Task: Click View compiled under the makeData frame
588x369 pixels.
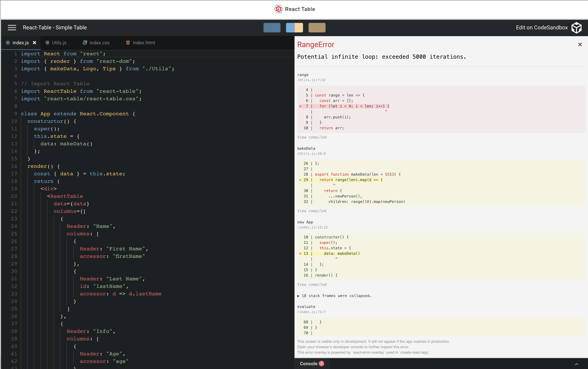Action: (312, 211)
